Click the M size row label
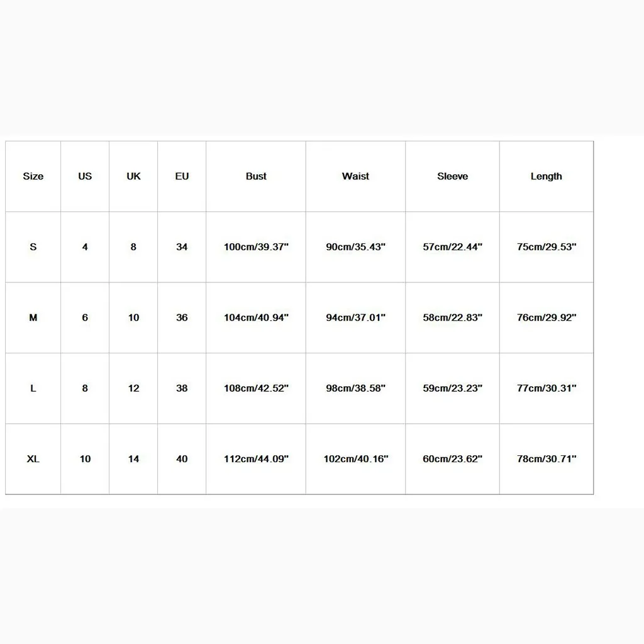Viewport: 644px width, 644px height. tap(33, 318)
